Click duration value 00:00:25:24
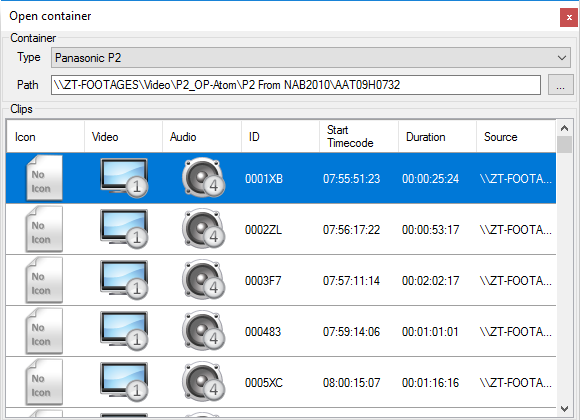Image resolution: width=580 pixels, height=420 pixels. (x=431, y=179)
